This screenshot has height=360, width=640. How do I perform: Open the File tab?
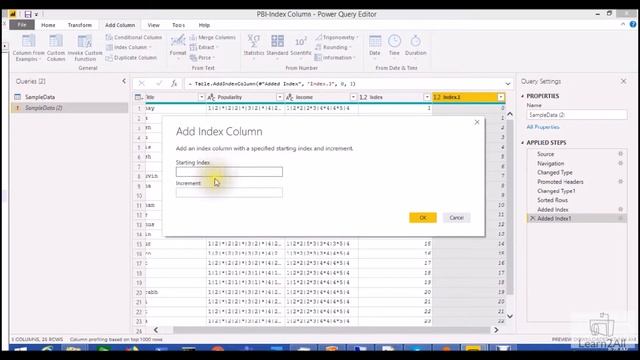pyautogui.click(x=22, y=25)
